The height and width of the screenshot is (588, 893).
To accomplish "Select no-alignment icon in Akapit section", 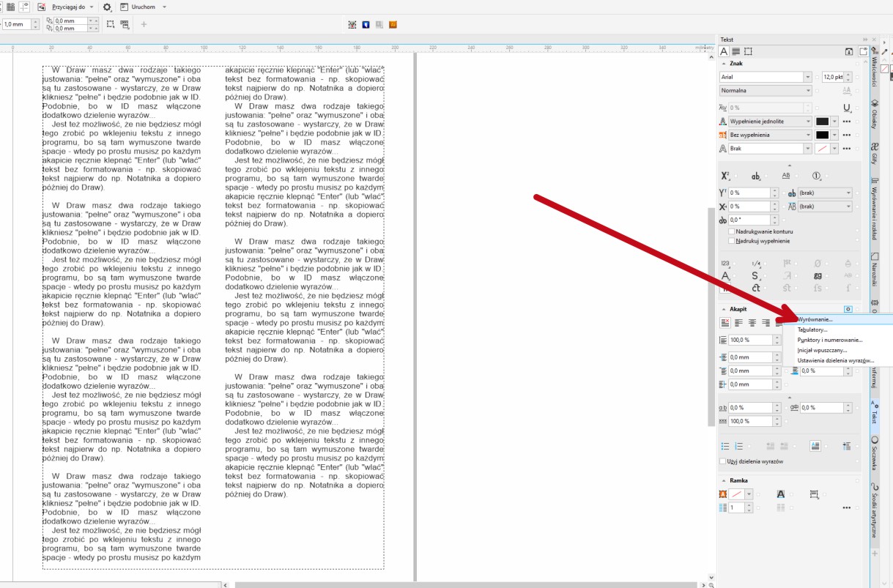I will (x=726, y=322).
